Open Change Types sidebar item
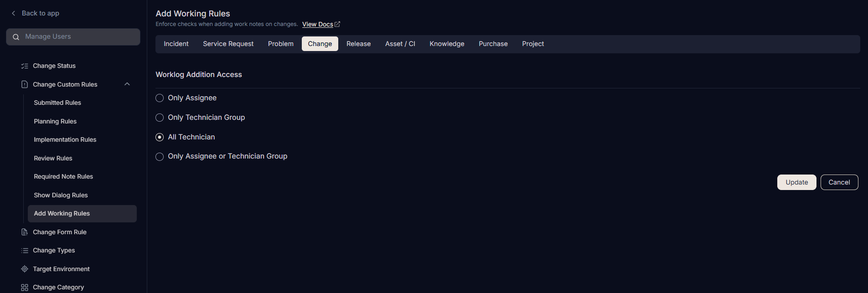This screenshot has width=868, height=293. (x=54, y=251)
